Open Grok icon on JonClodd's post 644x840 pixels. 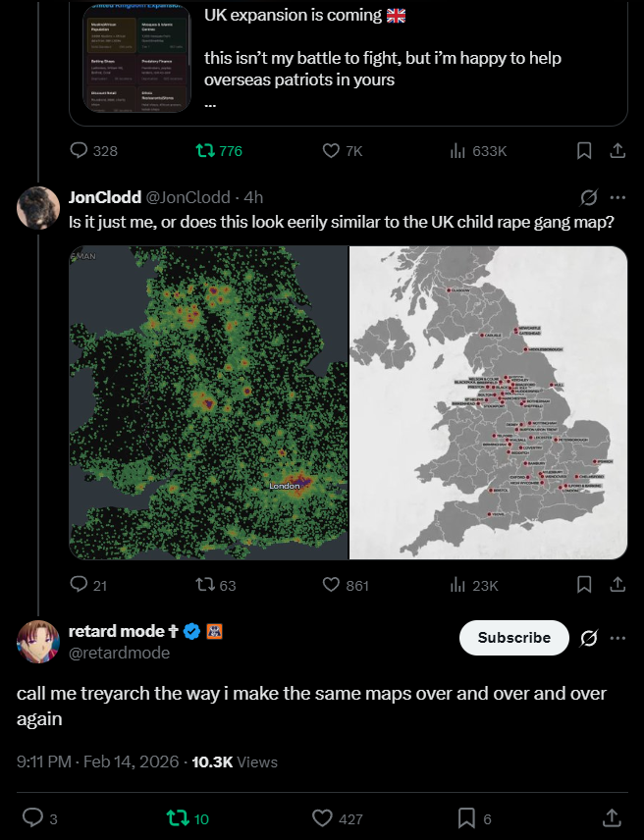[589, 196]
